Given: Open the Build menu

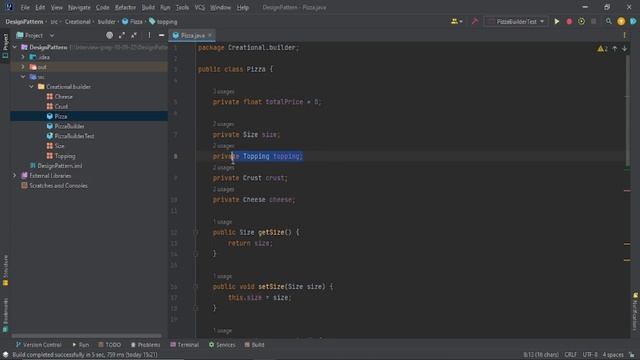Looking at the screenshot, I should point(148,7).
